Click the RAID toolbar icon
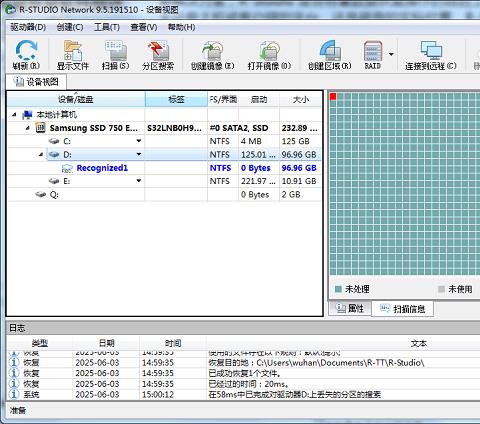This screenshot has height=424, width=480. point(373,55)
